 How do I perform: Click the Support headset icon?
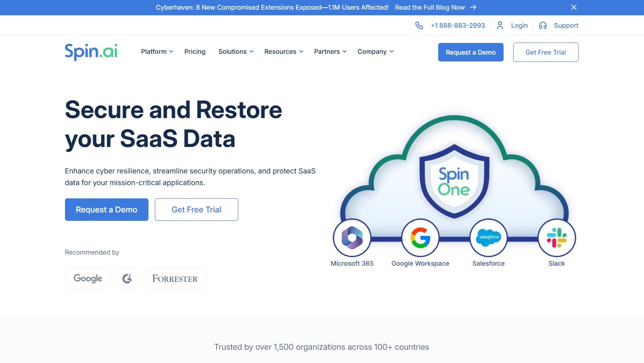pos(543,25)
